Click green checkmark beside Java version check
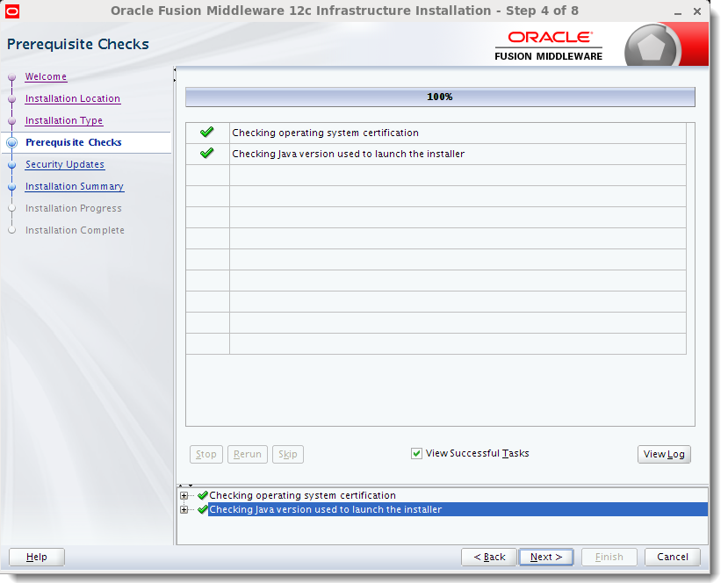Viewport: 728px width, 583px height. (x=205, y=153)
